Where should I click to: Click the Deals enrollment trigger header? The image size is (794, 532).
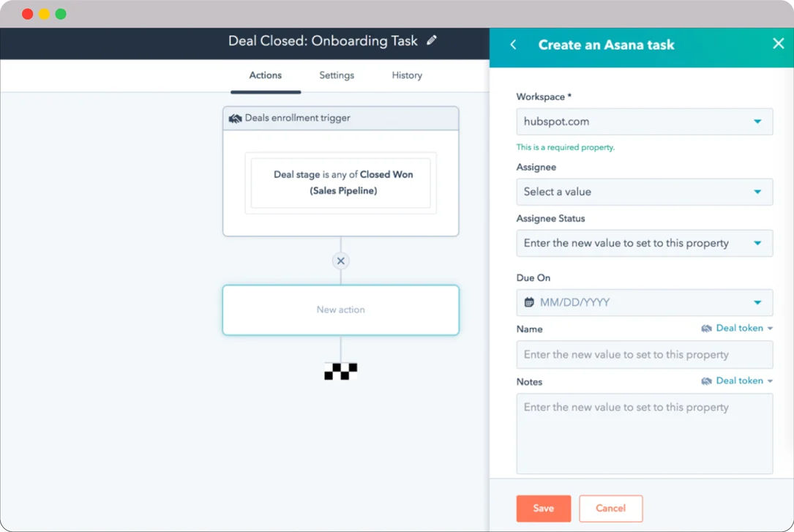tap(341, 118)
